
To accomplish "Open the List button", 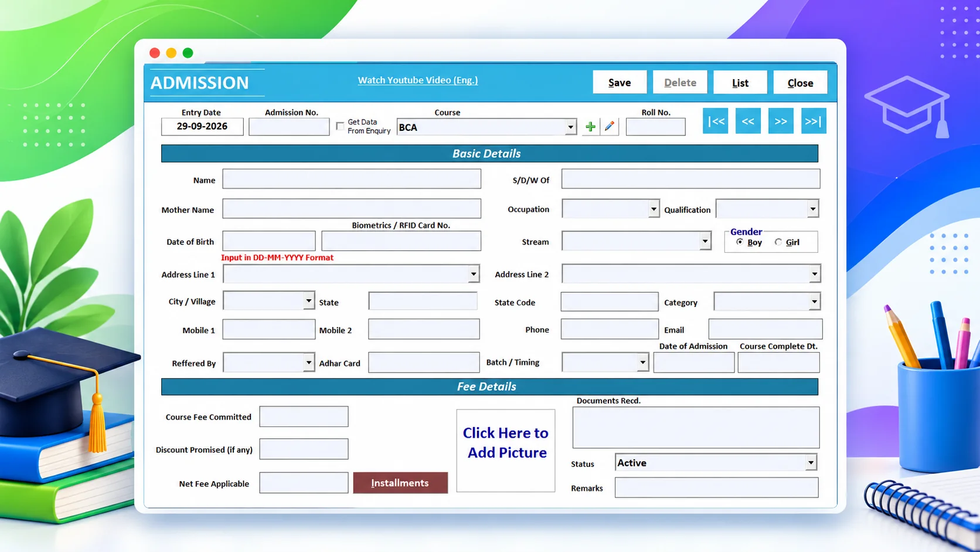I will coord(740,82).
